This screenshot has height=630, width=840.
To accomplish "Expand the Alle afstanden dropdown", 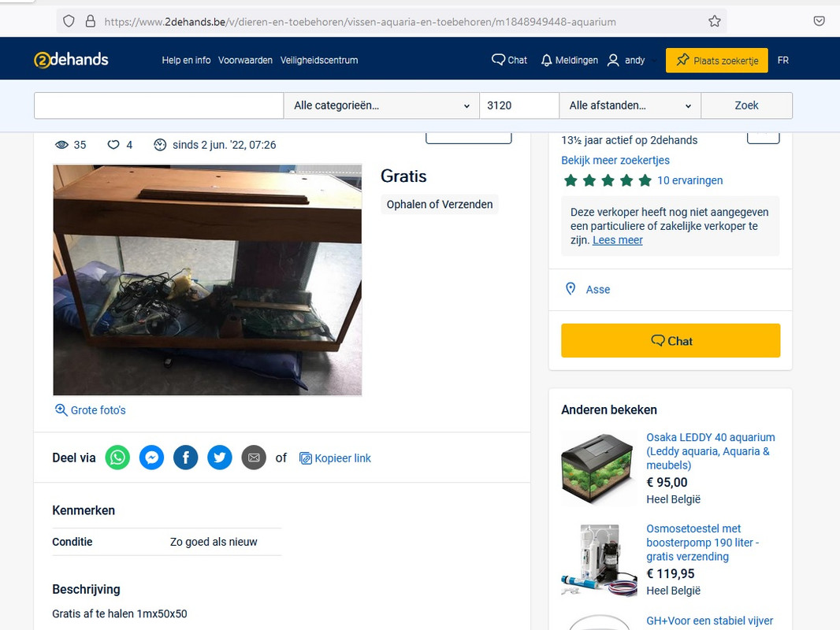I will (630, 106).
